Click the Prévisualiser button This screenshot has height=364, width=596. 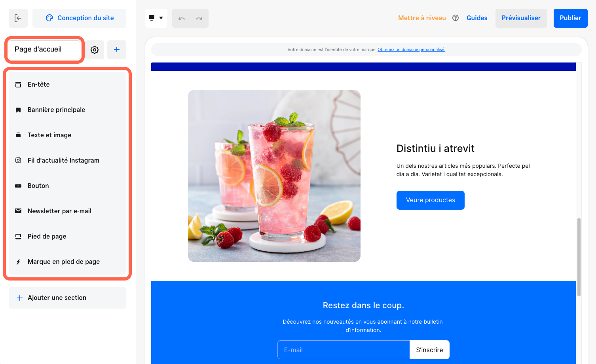pos(521,18)
